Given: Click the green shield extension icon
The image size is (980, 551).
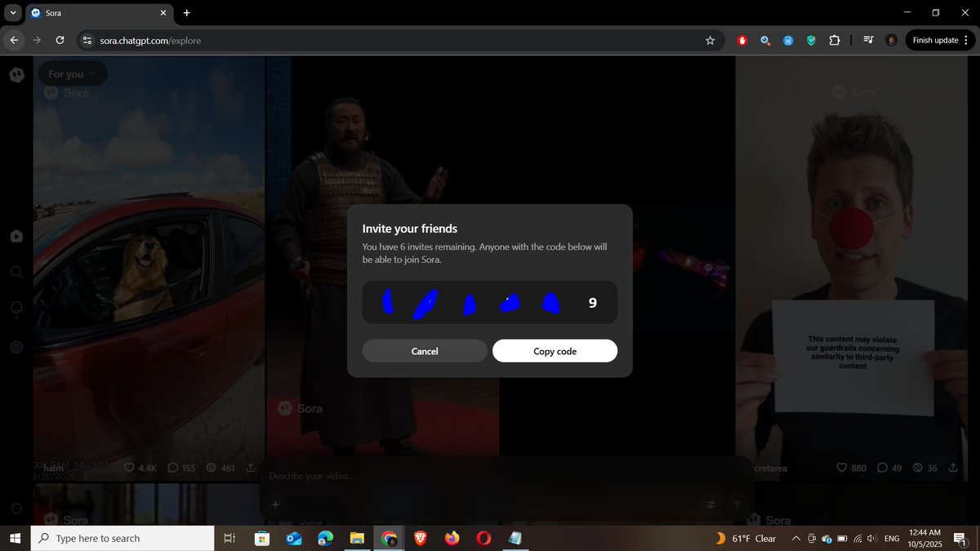Looking at the screenshot, I should coord(811,40).
